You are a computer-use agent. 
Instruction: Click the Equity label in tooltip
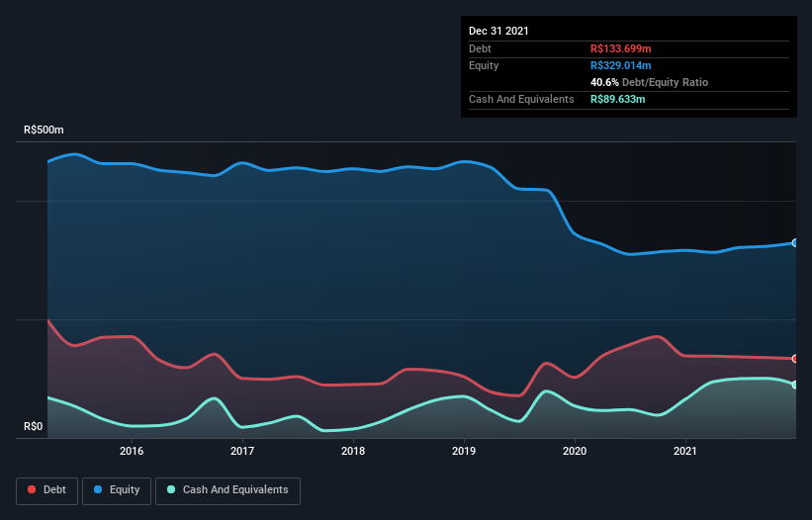coord(484,65)
